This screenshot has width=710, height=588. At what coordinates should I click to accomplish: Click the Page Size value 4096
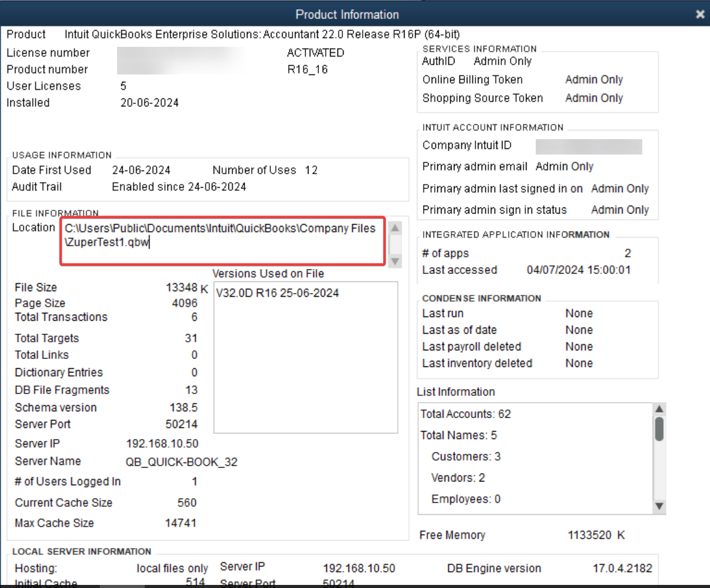click(185, 303)
